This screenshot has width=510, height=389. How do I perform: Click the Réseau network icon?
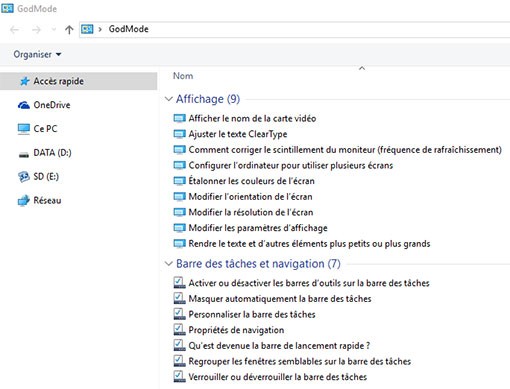pyautogui.click(x=24, y=201)
